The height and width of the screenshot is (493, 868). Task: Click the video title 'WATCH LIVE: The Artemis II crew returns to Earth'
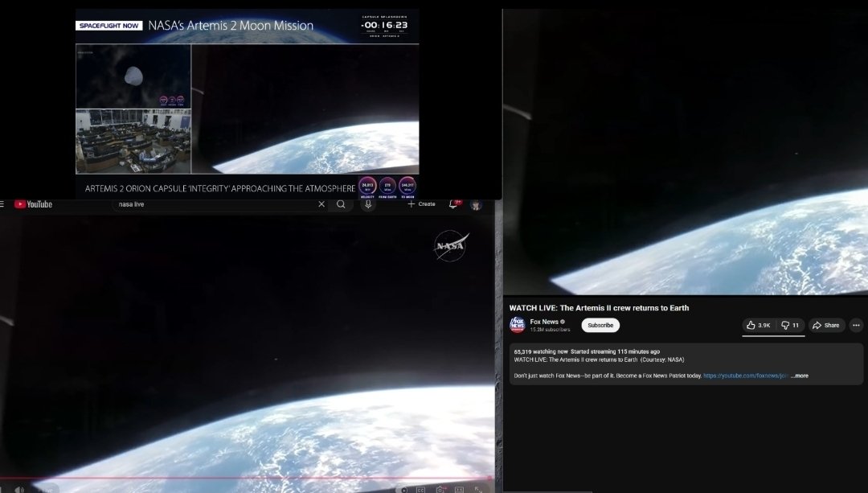[599, 308]
